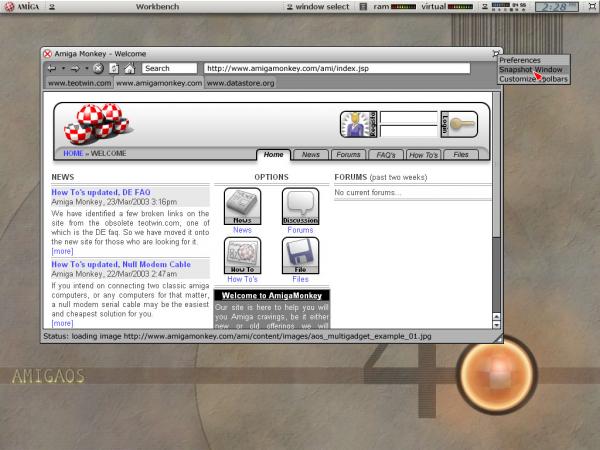Click the HOME breadcrumb link
The height and width of the screenshot is (450, 600).
pyautogui.click(x=73, y=153)
